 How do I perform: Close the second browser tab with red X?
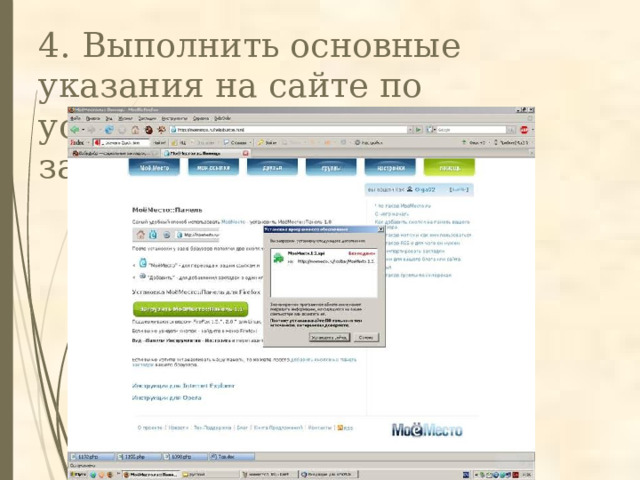(x=246, y=153)
